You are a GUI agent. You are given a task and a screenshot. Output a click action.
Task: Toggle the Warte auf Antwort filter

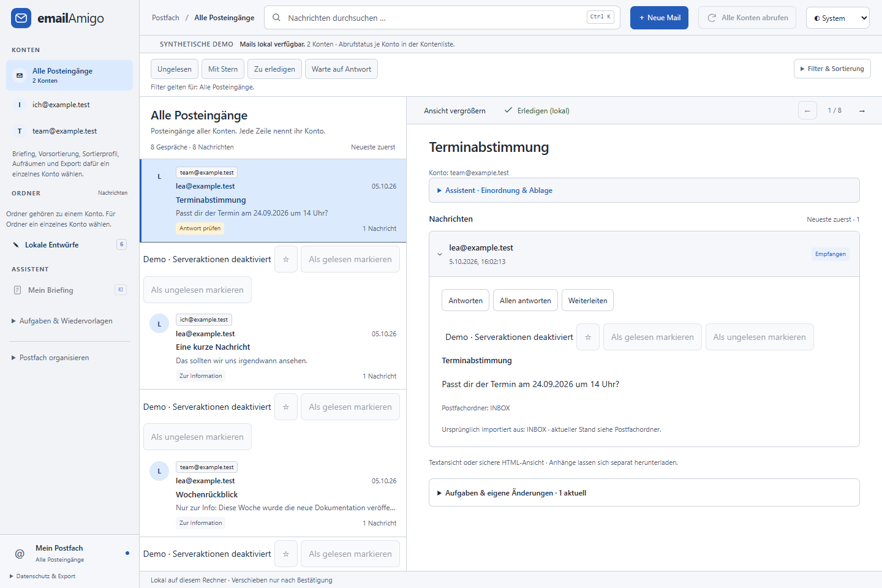(x=341, y=69)
